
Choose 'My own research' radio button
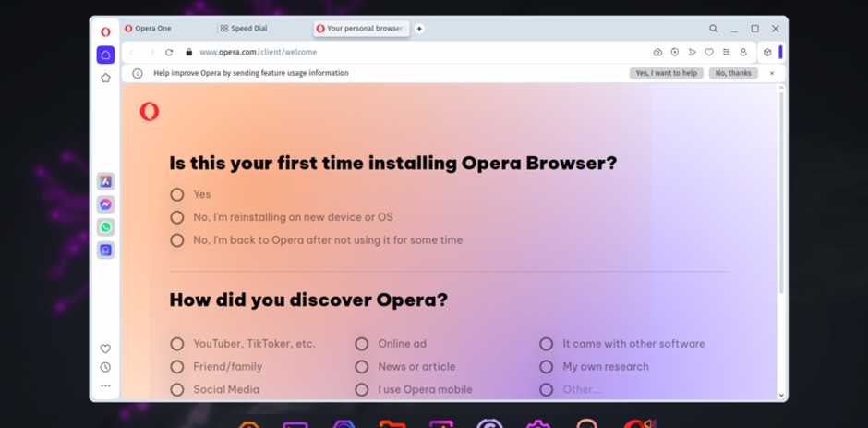coord(547,366)
